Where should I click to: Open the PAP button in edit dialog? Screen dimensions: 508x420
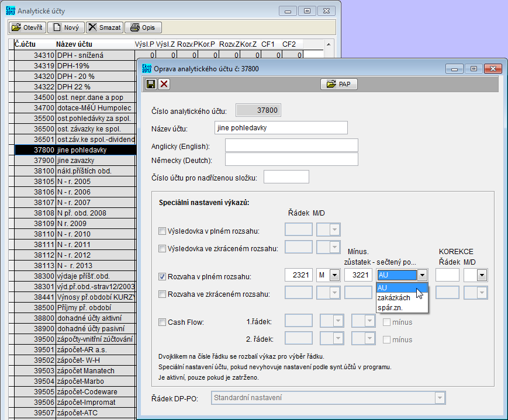click(339, 84)
